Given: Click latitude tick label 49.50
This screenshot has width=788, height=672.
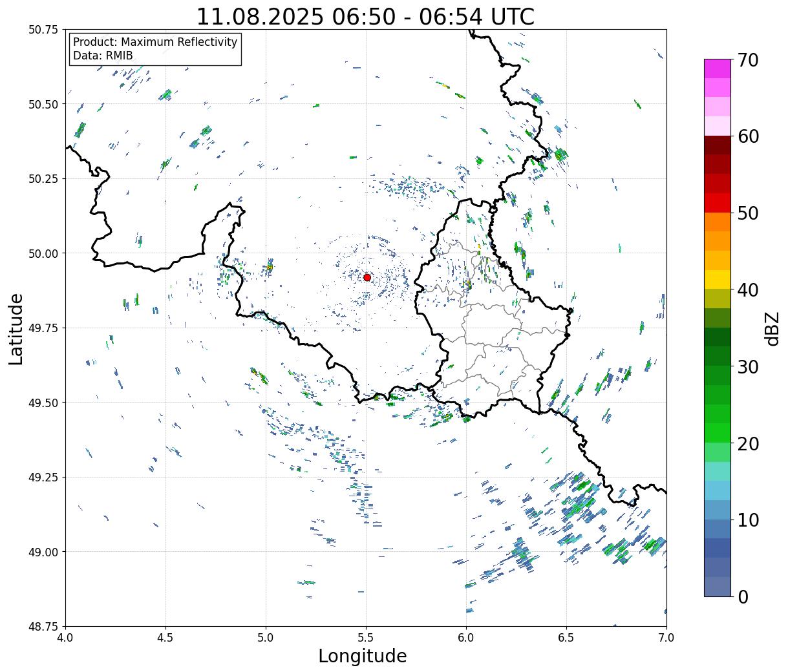Looking at the screenshot, I should (x=43, y=403).
